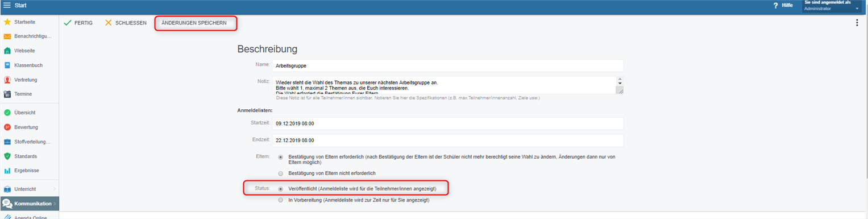Click the Name input field Arbeitsgruppe

[x=448, y=65]
